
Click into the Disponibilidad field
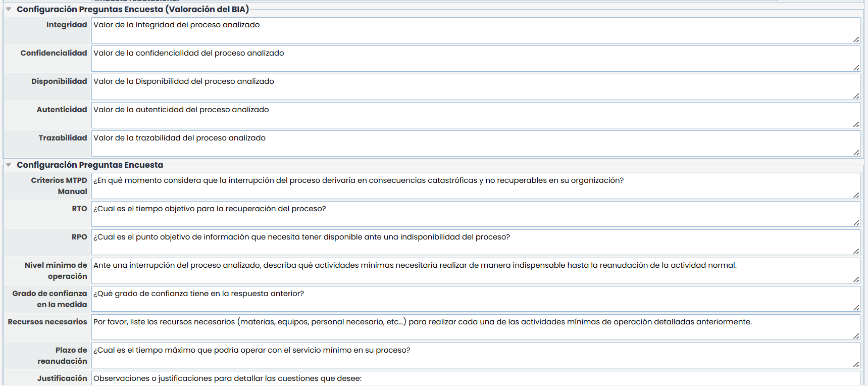(475, 87)
